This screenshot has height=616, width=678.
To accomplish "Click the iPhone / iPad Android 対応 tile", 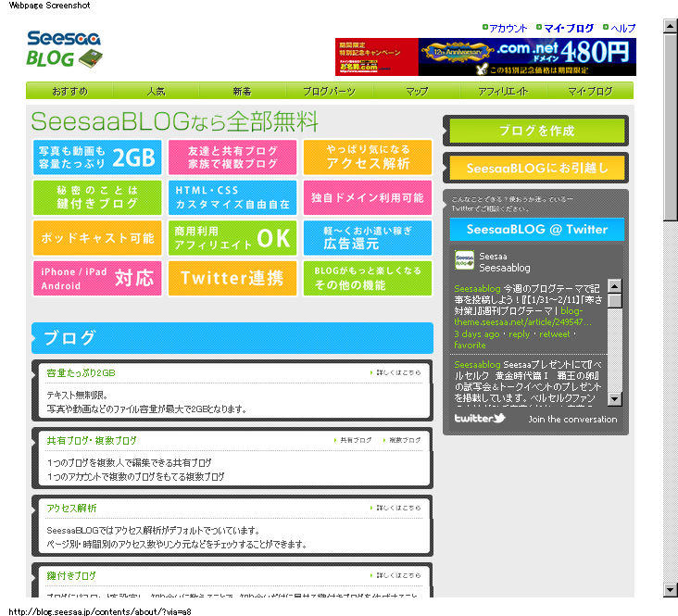I will [x=97, y=278].
